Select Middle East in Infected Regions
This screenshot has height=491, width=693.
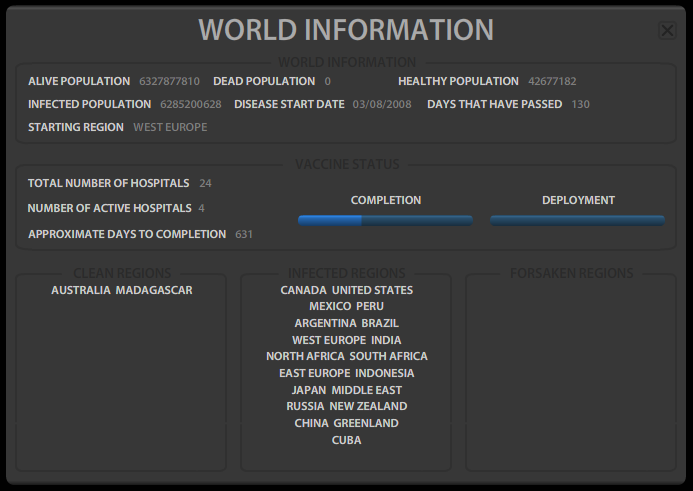[367, 390]
